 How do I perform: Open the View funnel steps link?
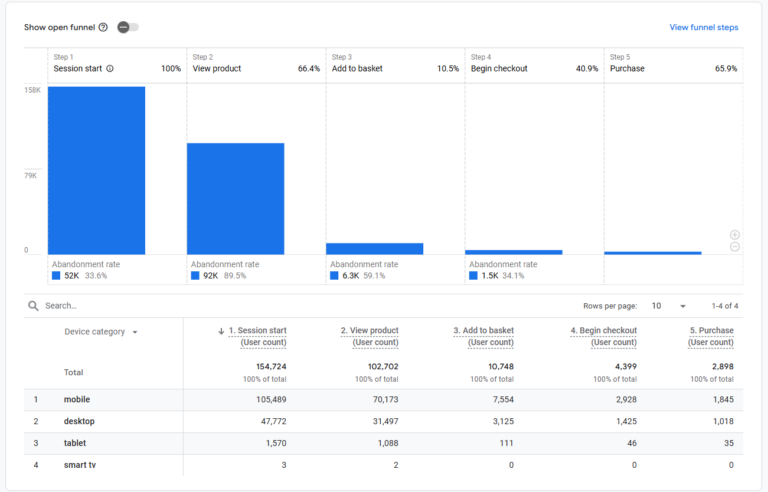pyautogui.click(x=703, y=27)
